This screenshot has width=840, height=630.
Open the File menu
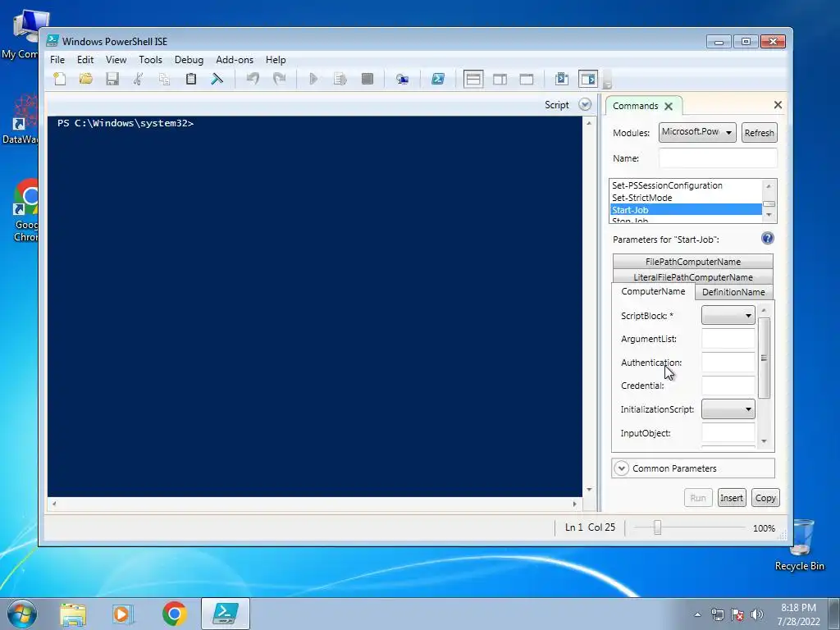[57, 59]
